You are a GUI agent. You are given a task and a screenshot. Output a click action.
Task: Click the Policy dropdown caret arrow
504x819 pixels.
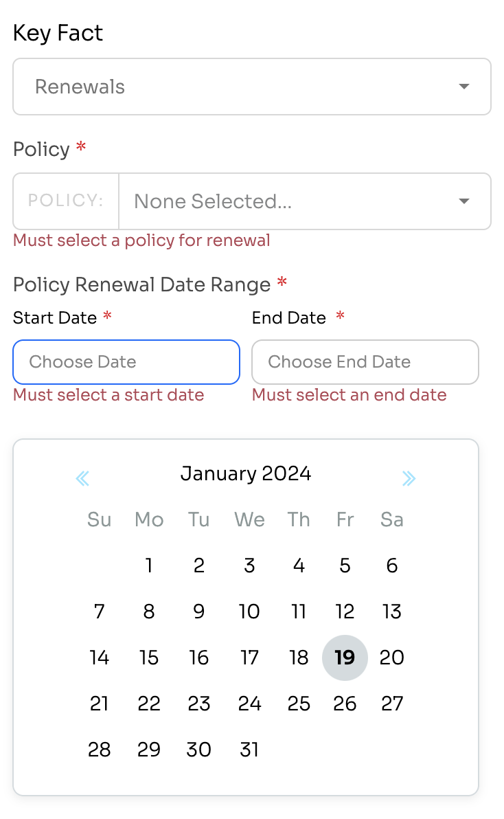463,201
